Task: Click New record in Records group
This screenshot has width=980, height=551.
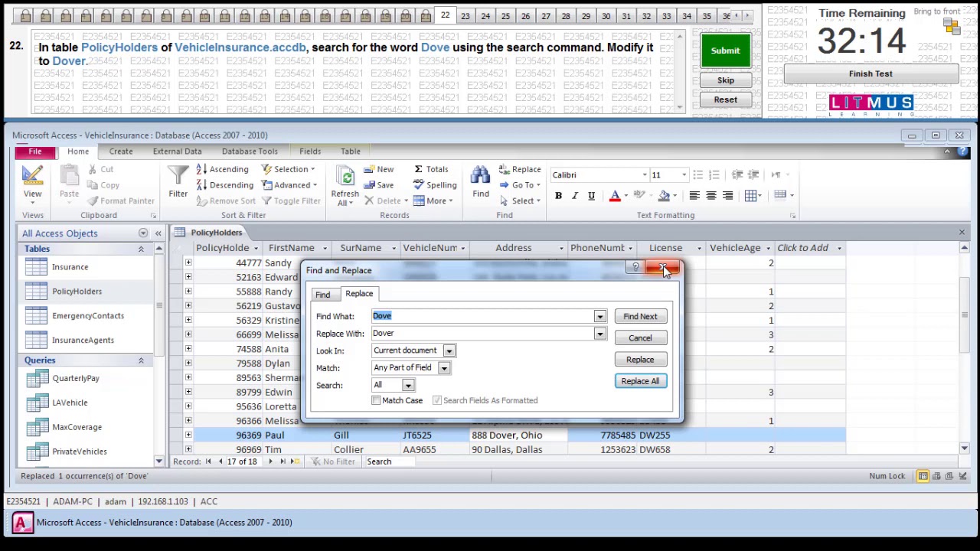Action: click(378, 169)
